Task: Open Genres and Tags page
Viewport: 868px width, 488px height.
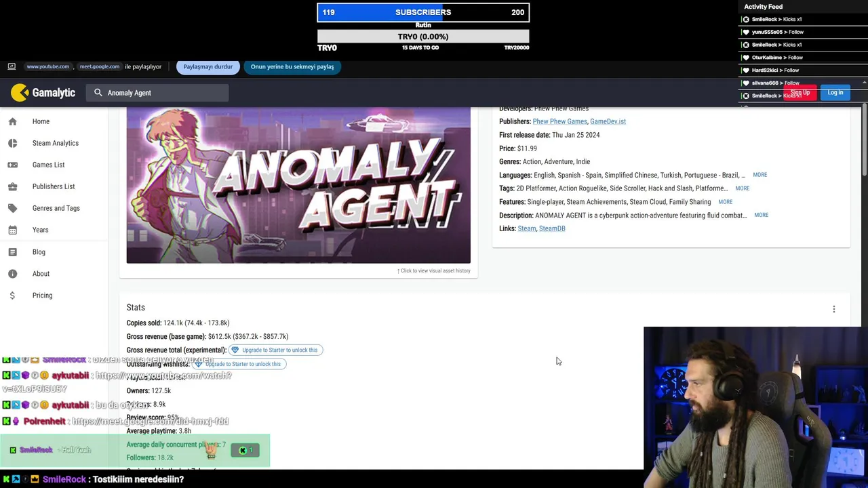Action: click(56, 208)
